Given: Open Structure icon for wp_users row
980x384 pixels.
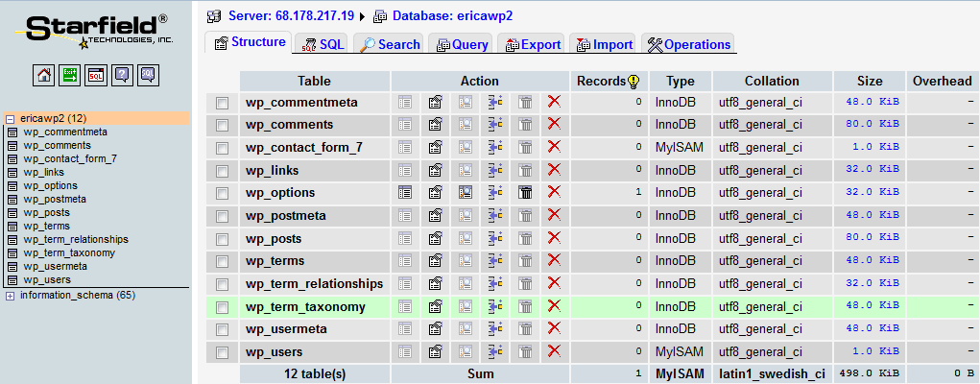Looking at the screenshot, I should tap(435, 352).
